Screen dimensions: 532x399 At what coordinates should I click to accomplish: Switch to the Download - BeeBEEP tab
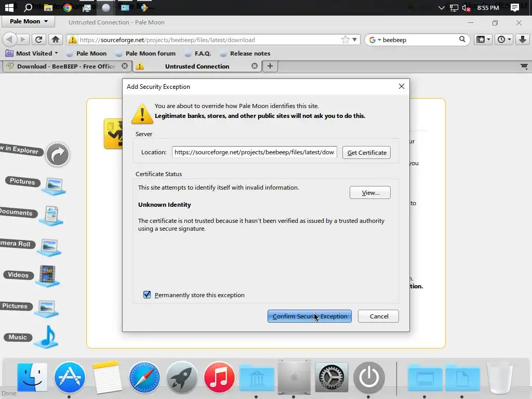66,66
